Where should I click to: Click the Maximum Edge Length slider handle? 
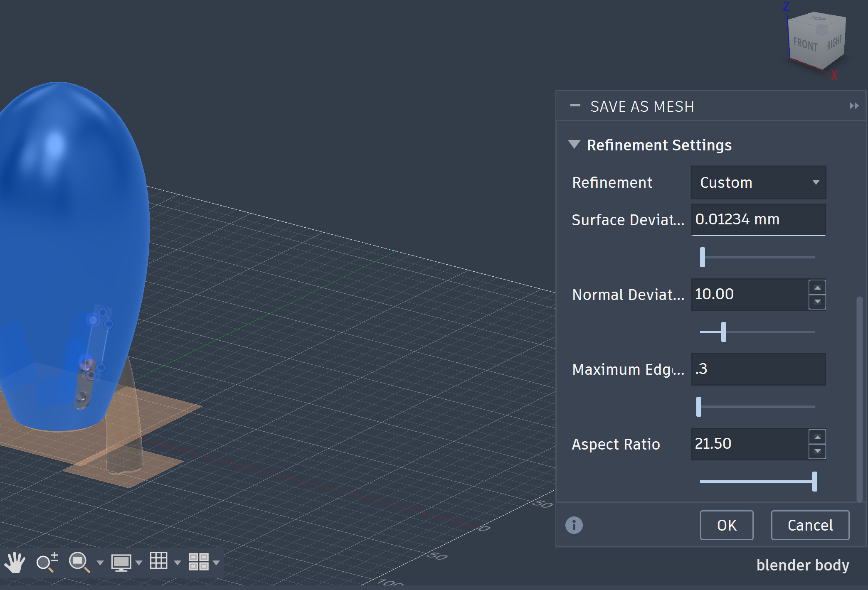[699, 407]
